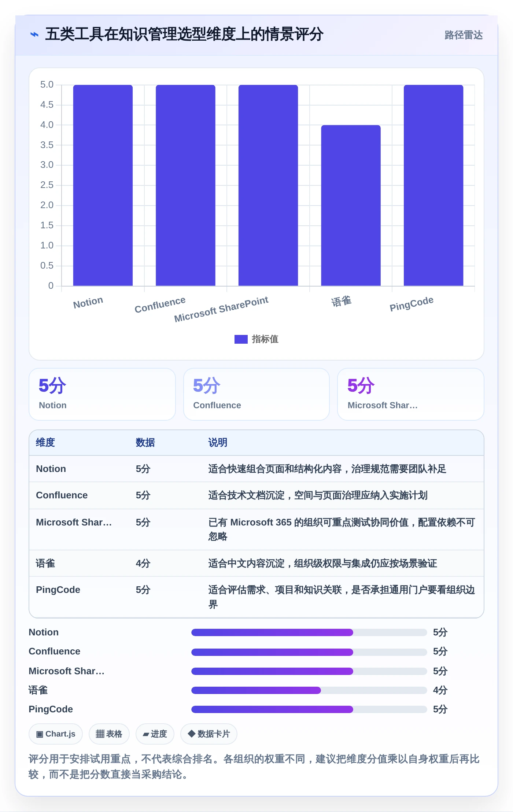Click the PingCode axis label under chart
This screenshot has height=812, width=513.
(411, 303)
